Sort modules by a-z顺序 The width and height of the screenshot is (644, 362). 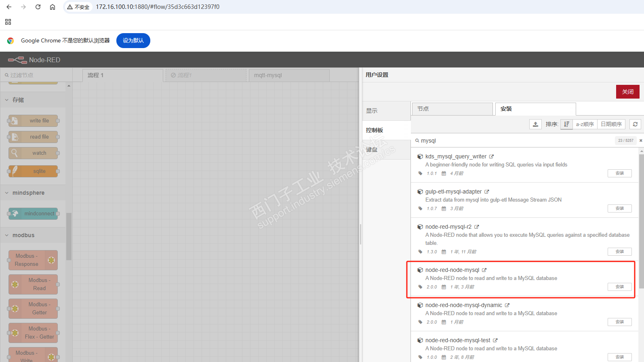(585, 124)
